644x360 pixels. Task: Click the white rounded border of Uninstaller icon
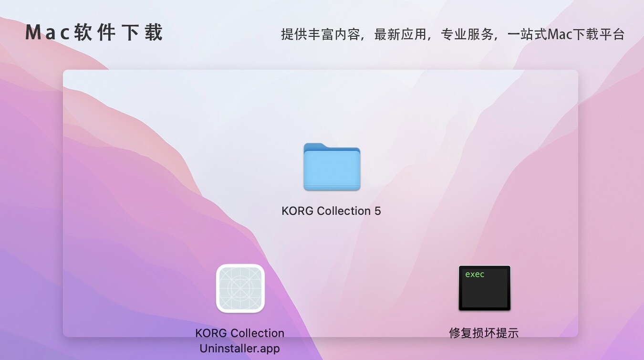tap(218, 288)
